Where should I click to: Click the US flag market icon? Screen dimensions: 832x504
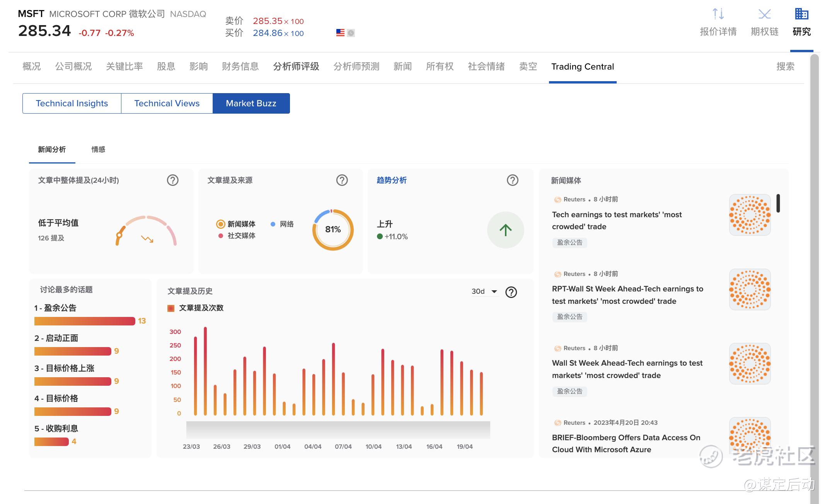340,33
